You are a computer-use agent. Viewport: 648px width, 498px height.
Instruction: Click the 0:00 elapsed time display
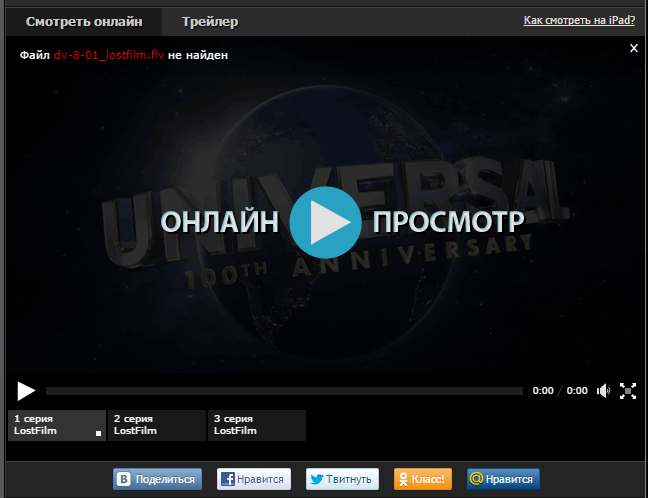(x=543, y=391)
